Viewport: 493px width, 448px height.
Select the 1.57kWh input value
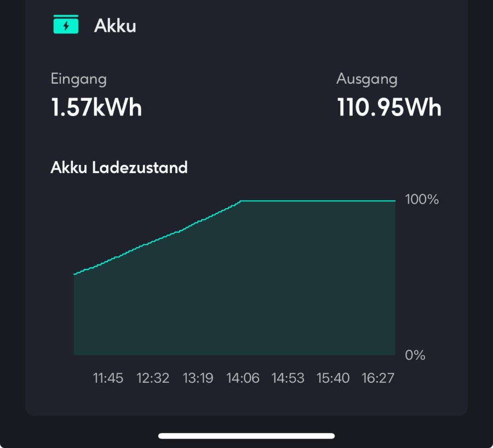point(96,107)
